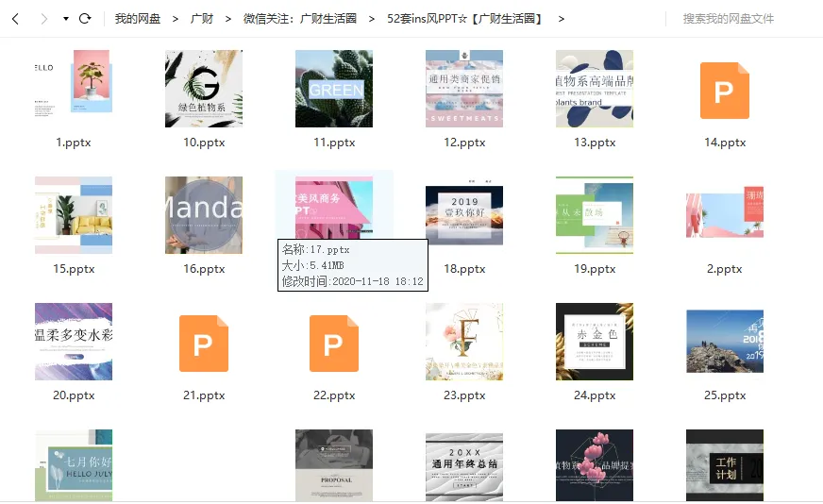Select the 15.pptx sofa thumbnail
823x504 pixels.
coord(74,215)
